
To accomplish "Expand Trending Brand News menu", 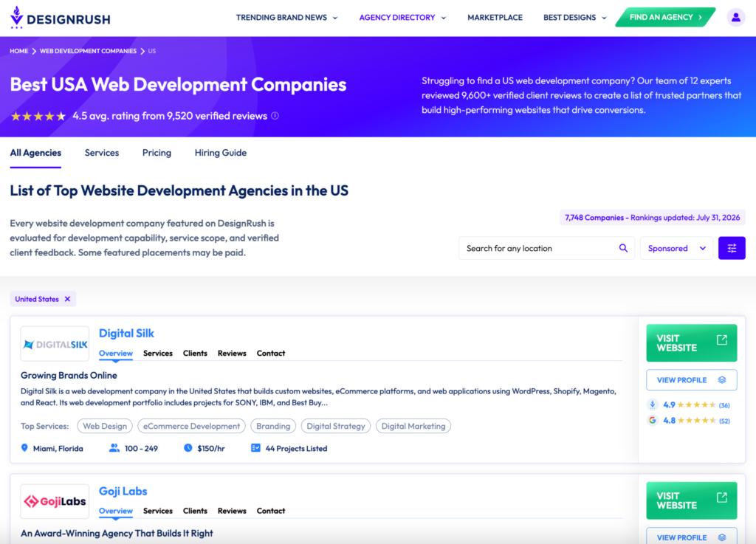I will point(287,18).
